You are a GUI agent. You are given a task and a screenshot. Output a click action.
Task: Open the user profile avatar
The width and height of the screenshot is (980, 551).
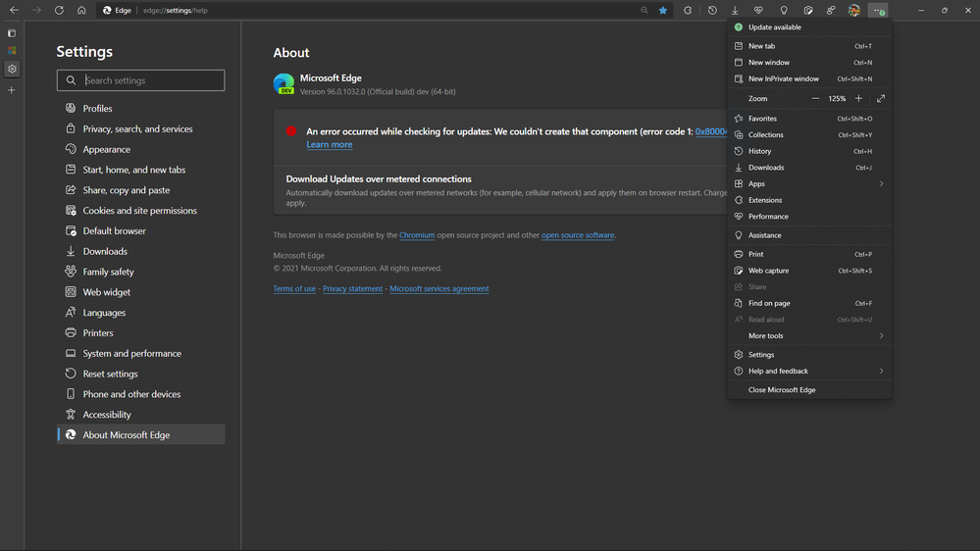(854, 10)
